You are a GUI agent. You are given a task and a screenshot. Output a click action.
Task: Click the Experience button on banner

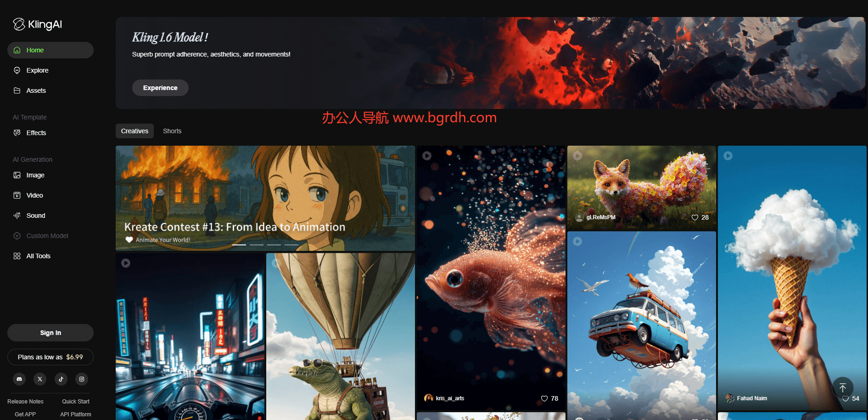pos(160,88)
